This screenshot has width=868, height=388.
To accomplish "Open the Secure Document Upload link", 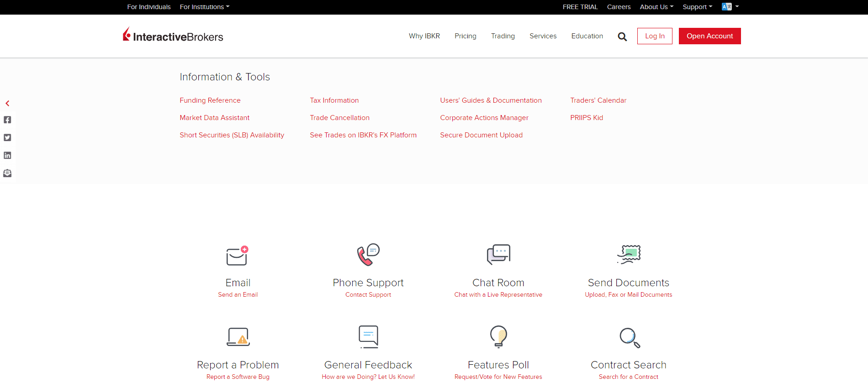I will click(482, 135).
